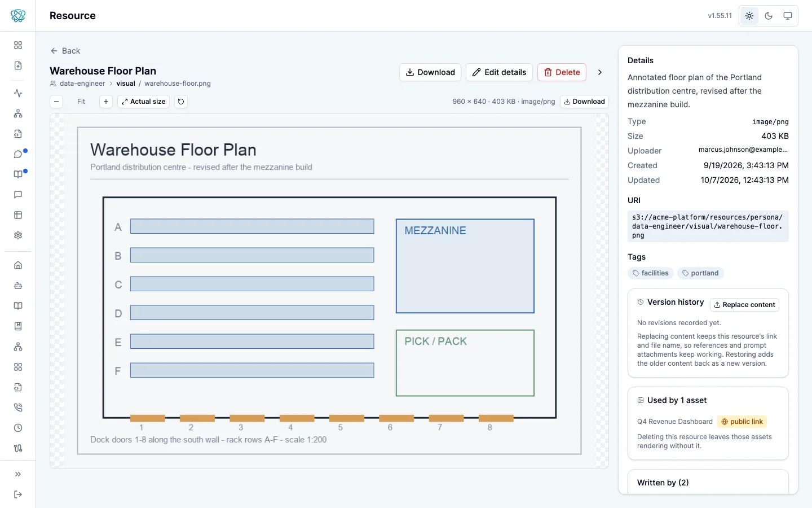812x508 pixels.
Task: Switch to dark theme with the moon icon
Action: (769, 16)
